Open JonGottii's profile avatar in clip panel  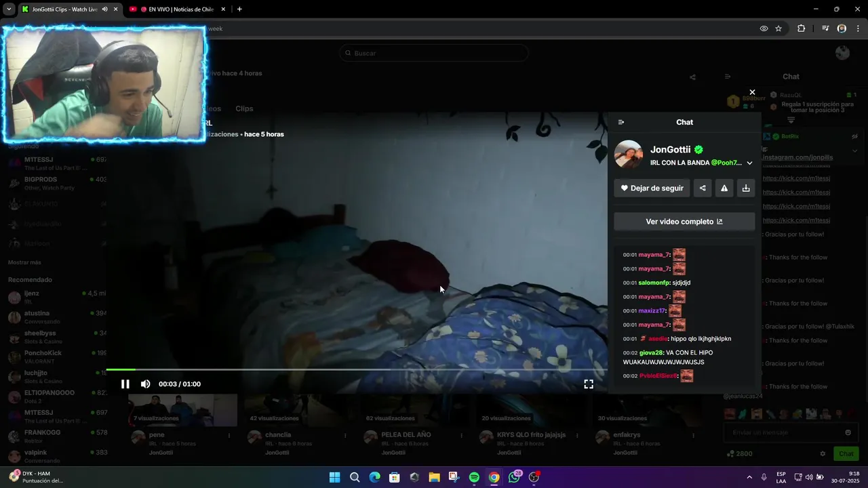tap(629, 155)
